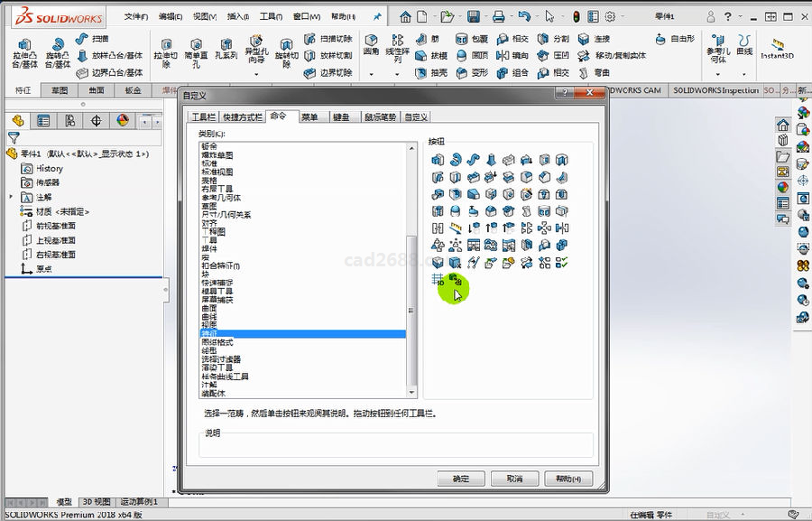Click the DisplayManager color ball tab
The width and height of the screenshot is (812, 521).
pyautogui.click(x=123, y=121)
